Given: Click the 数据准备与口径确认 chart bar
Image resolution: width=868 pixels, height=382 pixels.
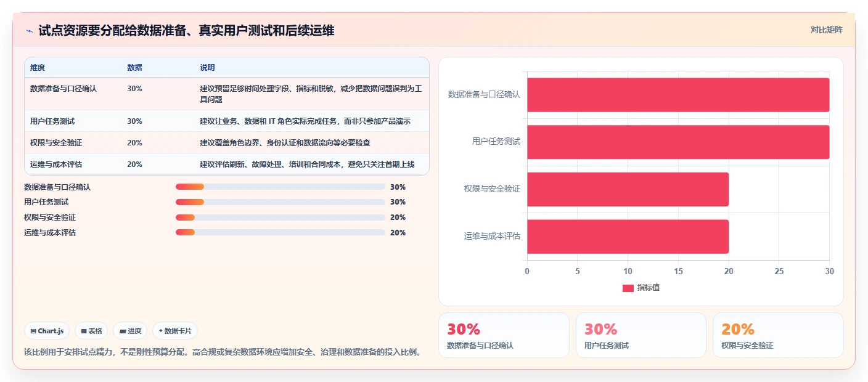Looking at the screenshot, I should point(678,95).
